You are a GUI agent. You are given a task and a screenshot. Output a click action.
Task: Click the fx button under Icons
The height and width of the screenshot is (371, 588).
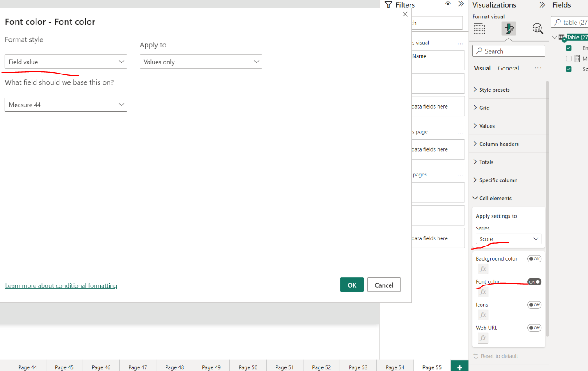coord(483,315)
